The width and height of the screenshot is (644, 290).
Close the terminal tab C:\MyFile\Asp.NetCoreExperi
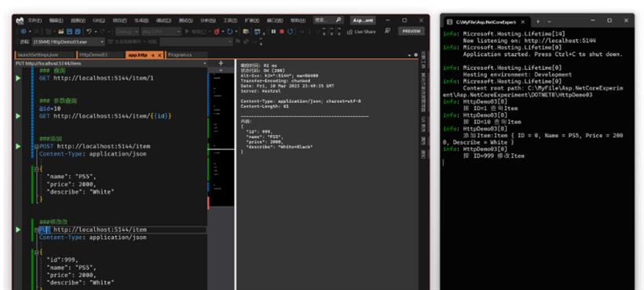(524, 22)
